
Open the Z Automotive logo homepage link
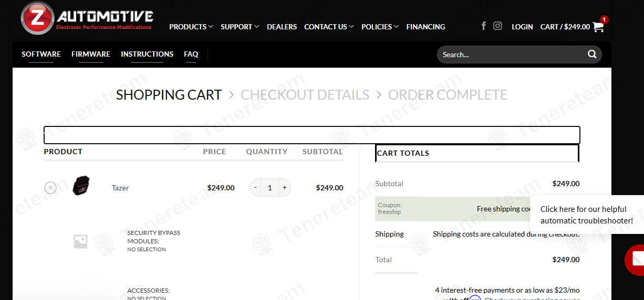pyautogui.click(x=87, y=18)
